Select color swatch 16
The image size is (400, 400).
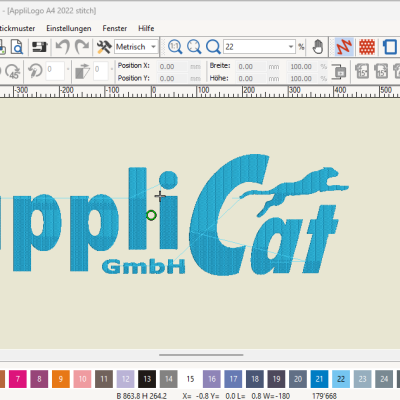pyautogui.click(x=212, y=379)
